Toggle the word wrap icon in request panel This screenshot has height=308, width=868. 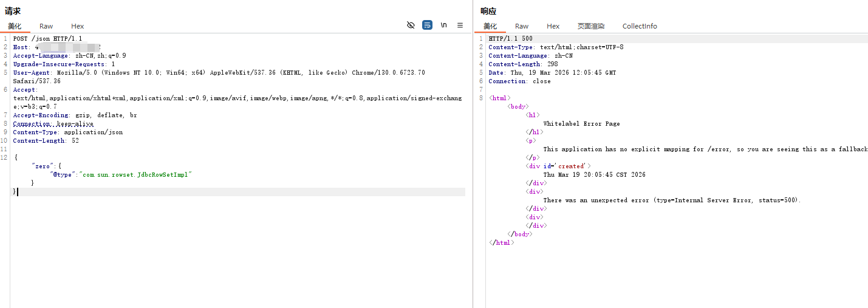click(427, 25)
